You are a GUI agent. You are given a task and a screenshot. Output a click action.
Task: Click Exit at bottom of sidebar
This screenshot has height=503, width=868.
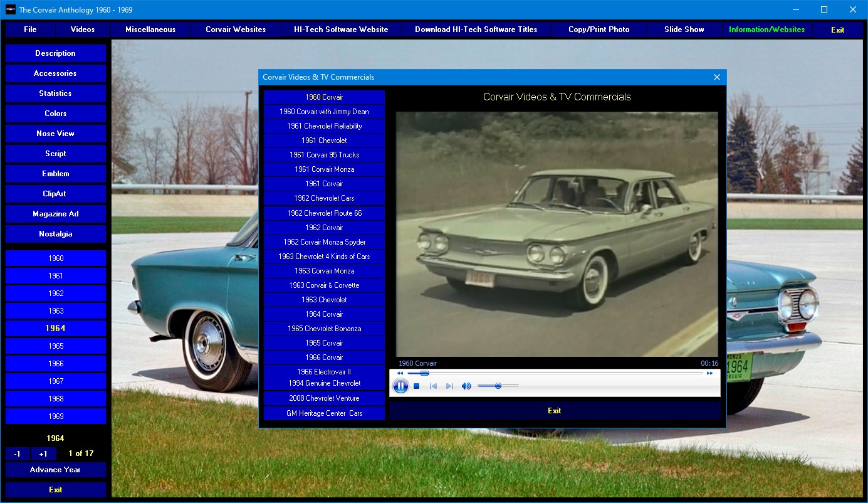point(56,490)
